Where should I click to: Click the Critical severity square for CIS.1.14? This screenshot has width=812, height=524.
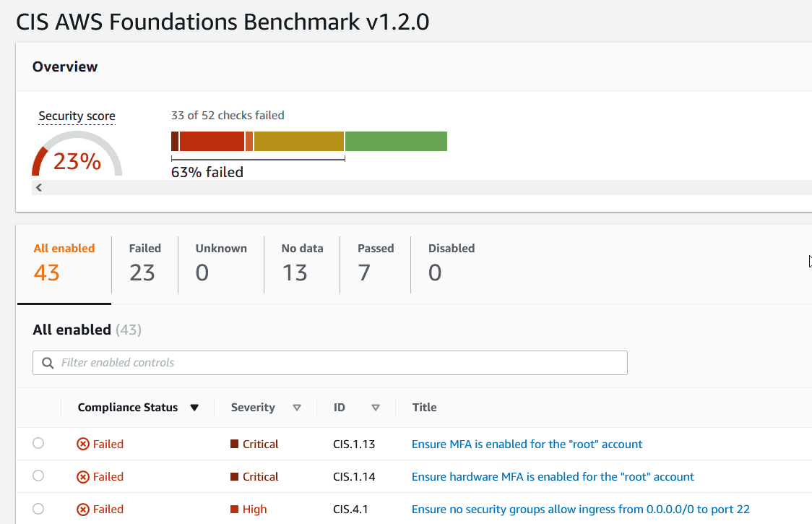(x=234, y=476)
